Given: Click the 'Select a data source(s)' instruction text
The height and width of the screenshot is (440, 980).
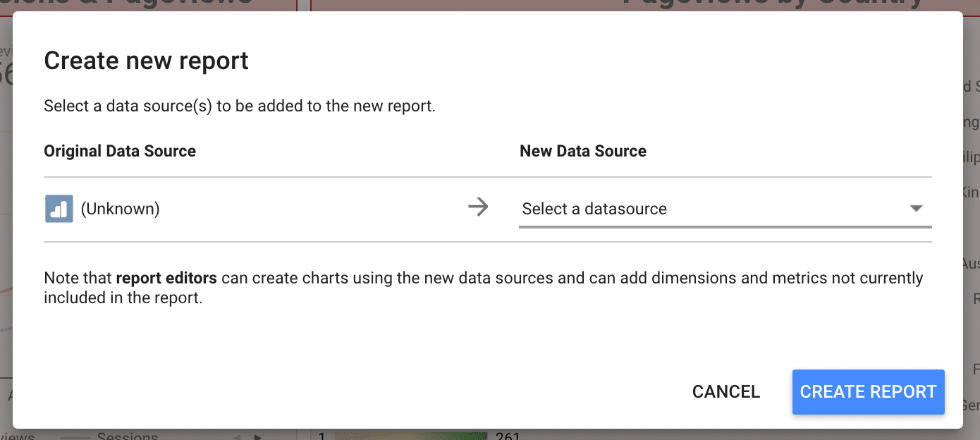Looking at the screenshot, I should click(x=240, y=106).
